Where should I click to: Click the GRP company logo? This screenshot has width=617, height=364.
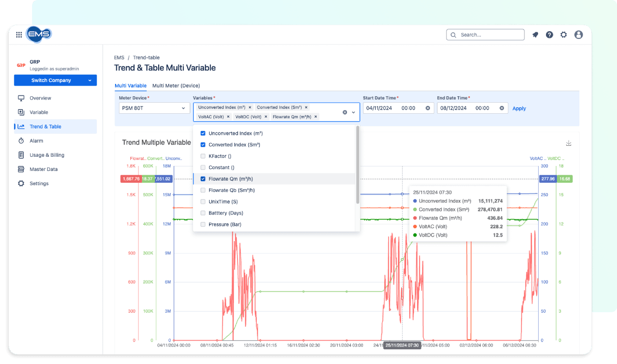[21, 65]
